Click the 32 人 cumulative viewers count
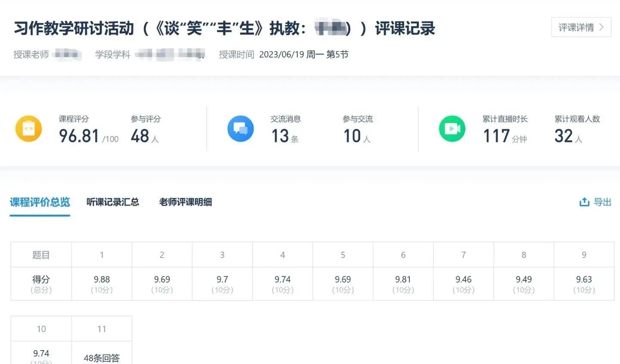This screenshot has width=620, height=364. (x=567, y=136)
